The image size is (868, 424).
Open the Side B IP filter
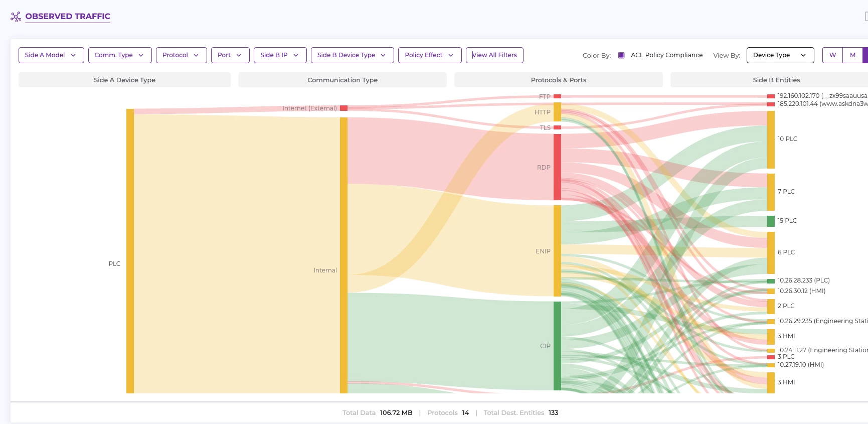point(280,55)
